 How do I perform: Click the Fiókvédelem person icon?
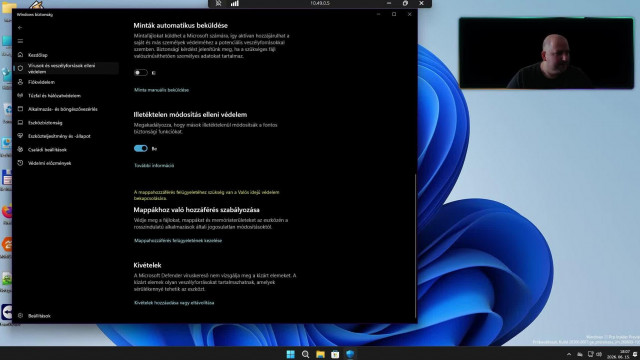(x=20, y=82)
